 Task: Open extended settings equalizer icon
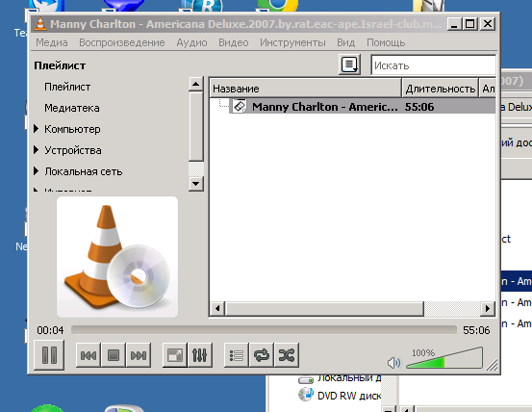(x=200, y=355)
